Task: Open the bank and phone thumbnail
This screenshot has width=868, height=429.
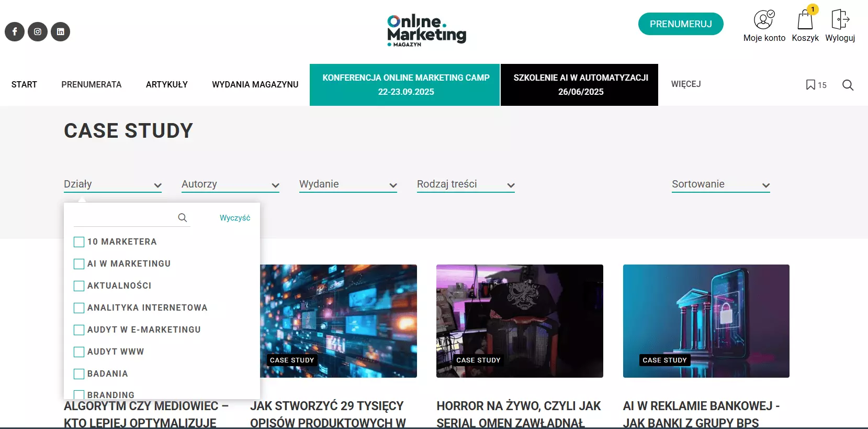Action: click(x=706, y=321)
